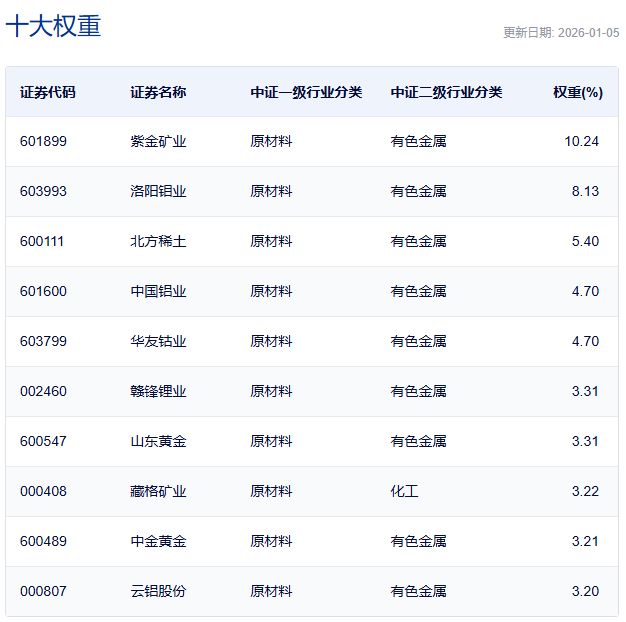Image resolution: width=626 pixels, height=622 pixels.
Task: Click the 十大权重 section title
Action: (x=54, y=27)
